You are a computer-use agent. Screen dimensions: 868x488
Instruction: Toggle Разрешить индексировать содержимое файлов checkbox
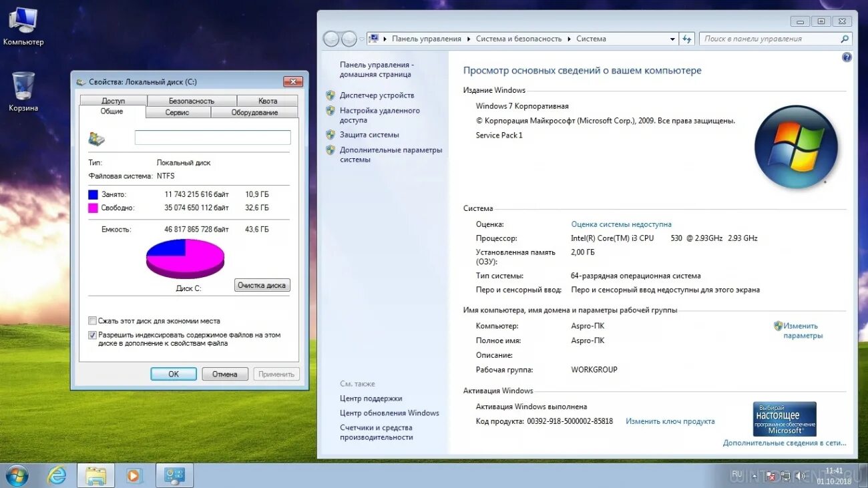(x=93, y=335)
